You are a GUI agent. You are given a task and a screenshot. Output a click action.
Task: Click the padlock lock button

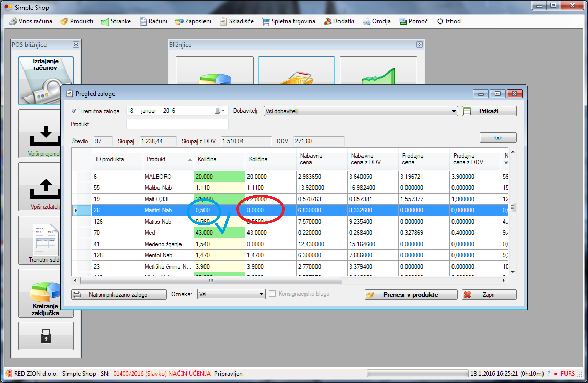click(x=46, y=336)
